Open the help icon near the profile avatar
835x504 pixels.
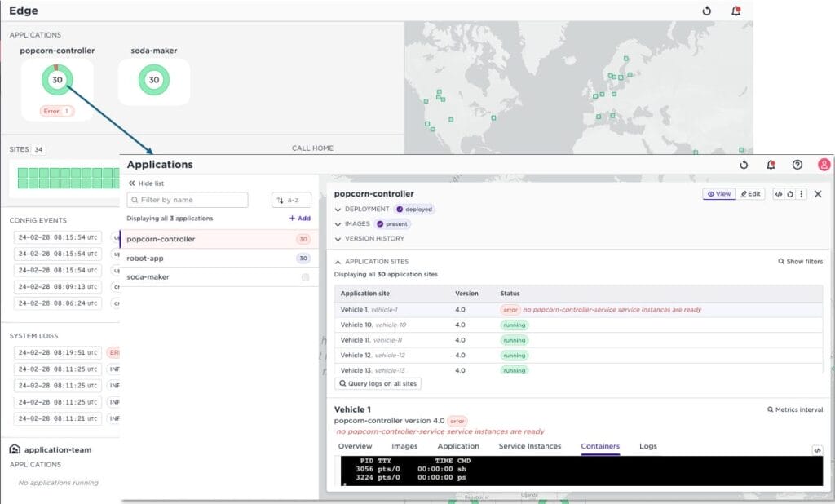pyautogui.click(x=798, y=164)
